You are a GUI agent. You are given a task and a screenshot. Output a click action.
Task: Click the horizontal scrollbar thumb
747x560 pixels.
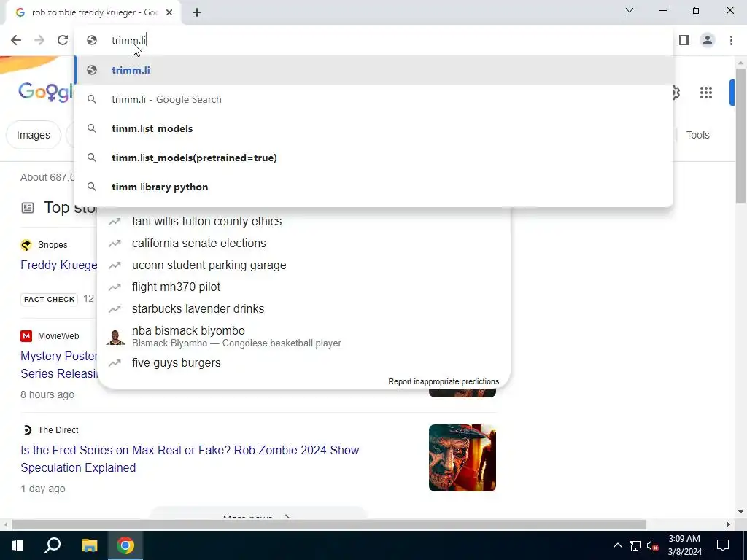tap(329, 525)
